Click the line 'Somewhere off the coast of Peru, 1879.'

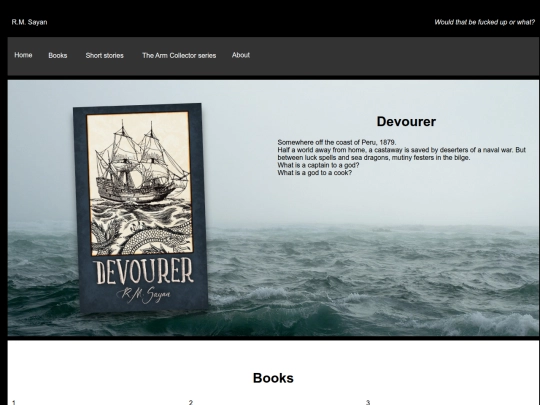337,142
